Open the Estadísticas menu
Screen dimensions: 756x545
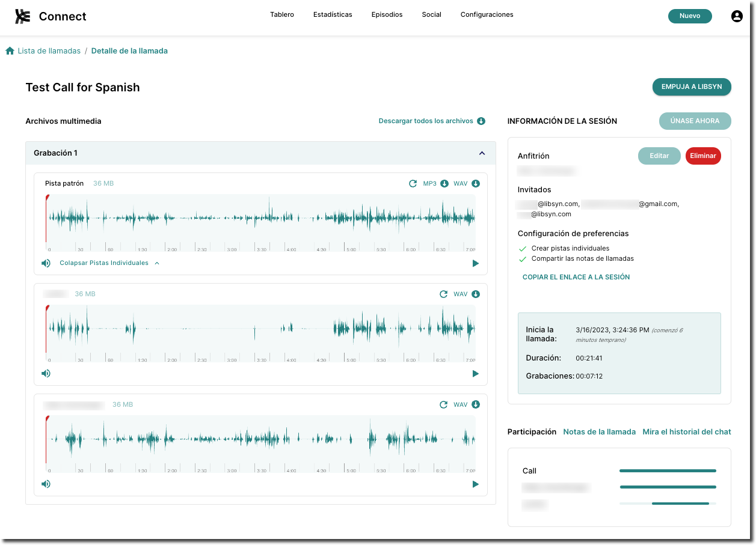pyautogui.click(x=333, y=14)
